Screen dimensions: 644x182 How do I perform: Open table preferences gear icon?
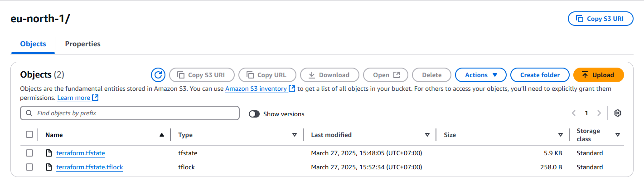617,113
